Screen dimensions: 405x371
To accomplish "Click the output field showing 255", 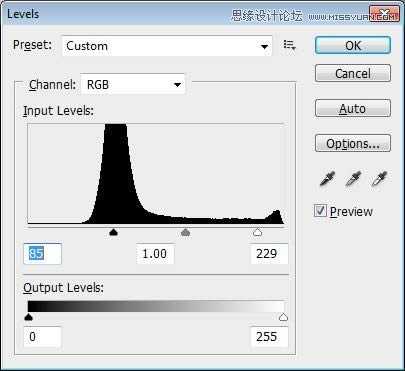I will point(269,337).
